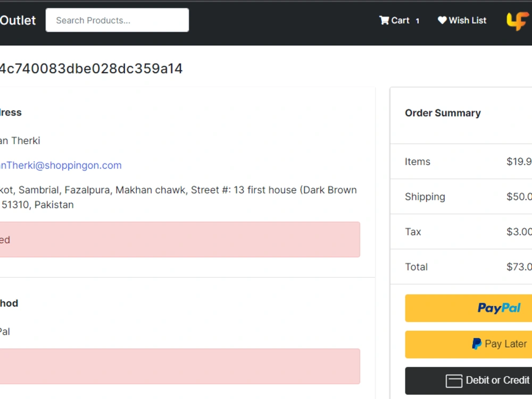
Task: Click the red delivery status alert ending 'ed'
Action: [x=180, y=239]
